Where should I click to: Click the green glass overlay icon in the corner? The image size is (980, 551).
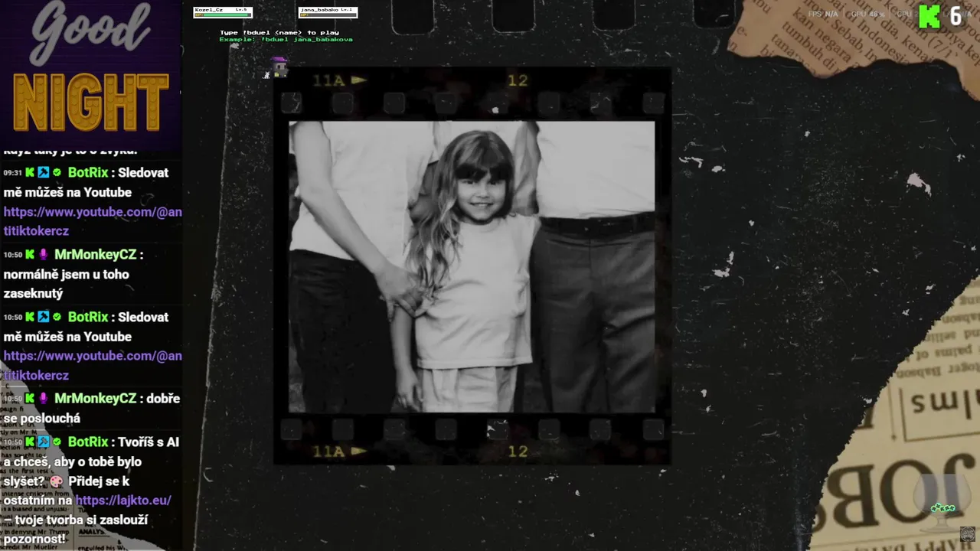pos(942,503)
